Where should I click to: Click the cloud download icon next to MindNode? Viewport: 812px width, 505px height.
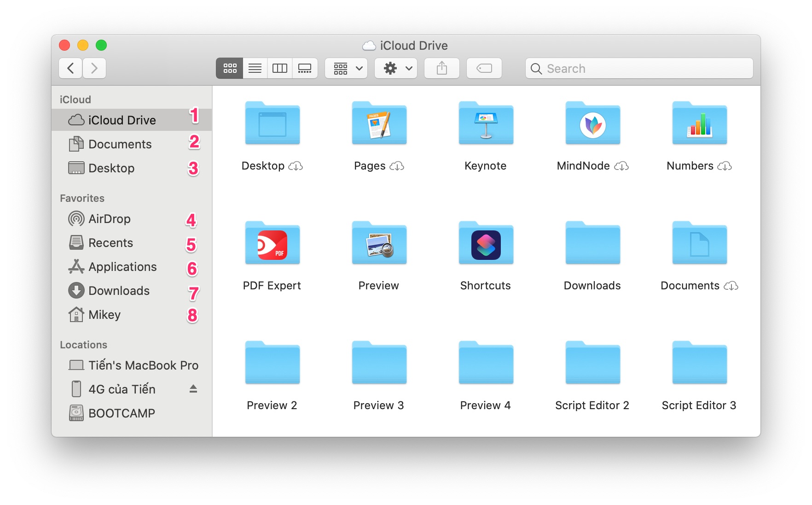(621, 166)
